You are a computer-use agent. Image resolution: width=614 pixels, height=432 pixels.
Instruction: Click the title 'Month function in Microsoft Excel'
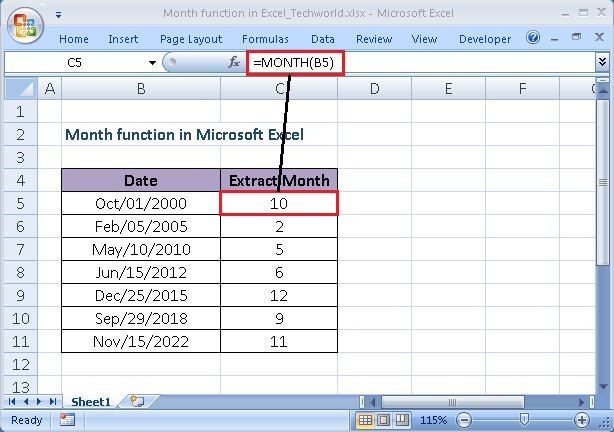[184, 134]
